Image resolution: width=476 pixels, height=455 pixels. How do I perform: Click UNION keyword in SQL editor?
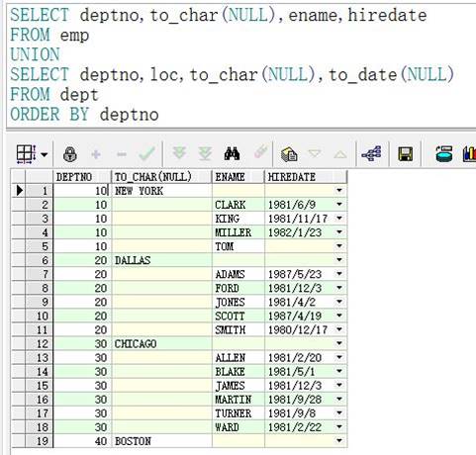click(x=35, y=54)
